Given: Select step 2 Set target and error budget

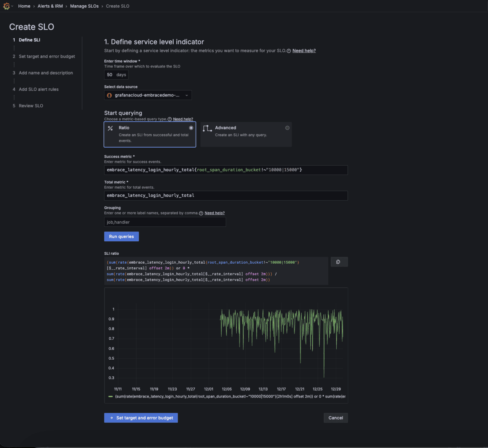Looking at the screenshot, I should point(47,57).
